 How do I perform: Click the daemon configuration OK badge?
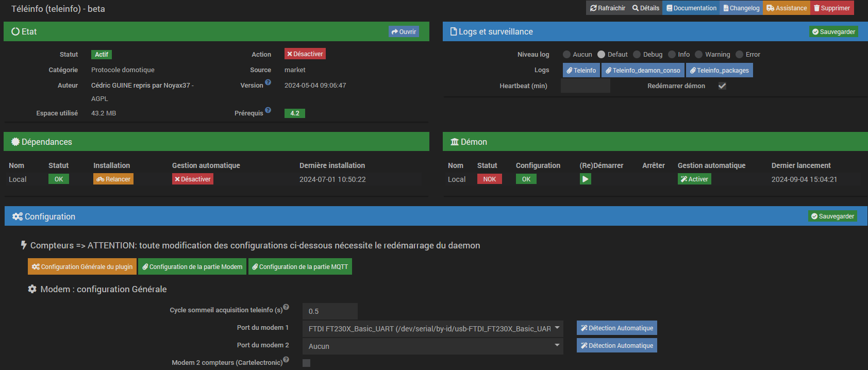(x=526, y=179)
